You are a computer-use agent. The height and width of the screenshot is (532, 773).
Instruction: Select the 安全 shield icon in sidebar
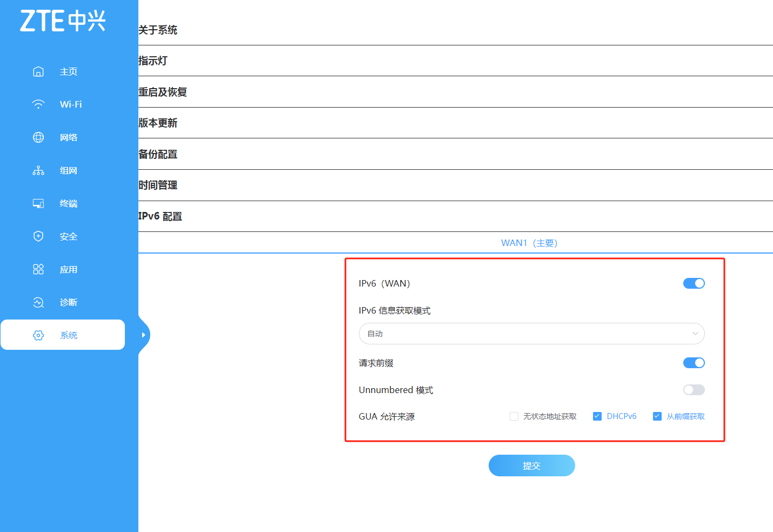click(38, 236)
